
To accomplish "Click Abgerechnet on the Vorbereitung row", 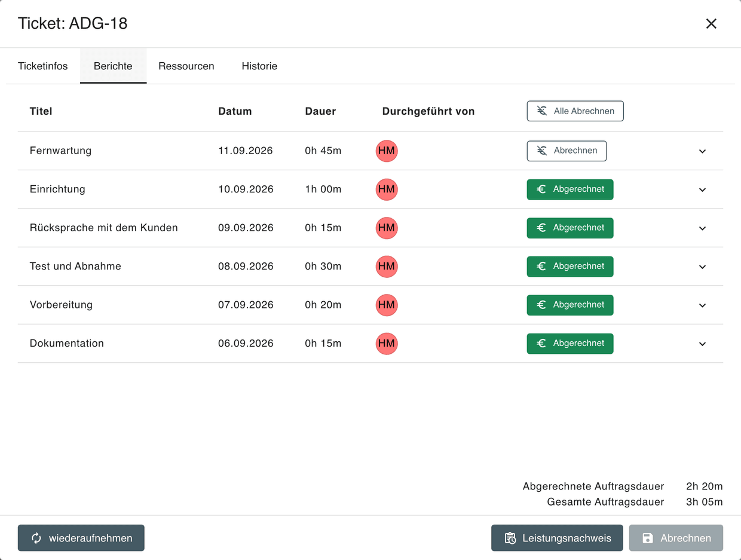I will click(570, 305).
